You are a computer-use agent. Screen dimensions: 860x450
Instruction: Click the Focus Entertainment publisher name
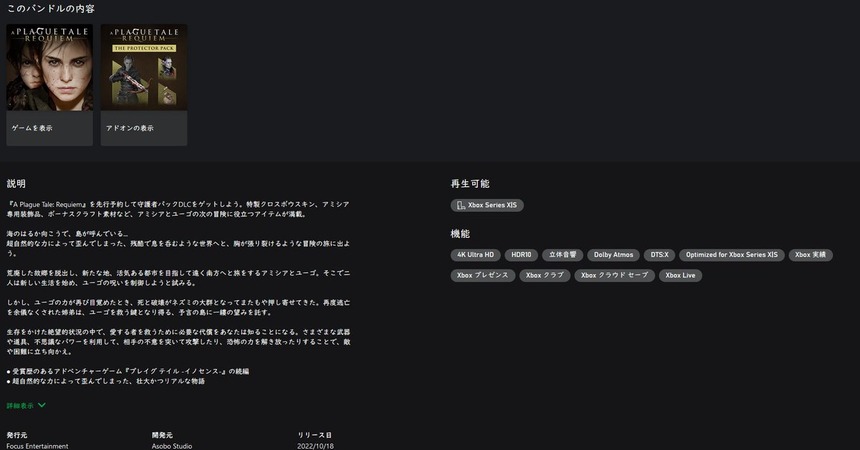37,446
